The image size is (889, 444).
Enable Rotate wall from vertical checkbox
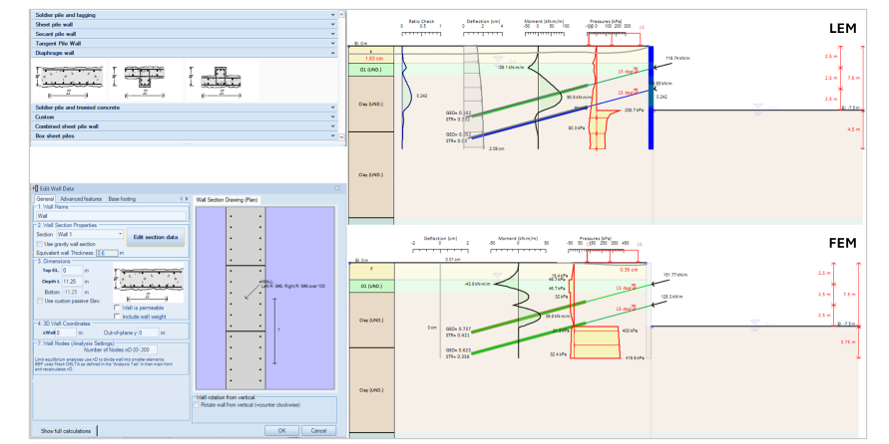pyautogui.click(x=197, y=405)
